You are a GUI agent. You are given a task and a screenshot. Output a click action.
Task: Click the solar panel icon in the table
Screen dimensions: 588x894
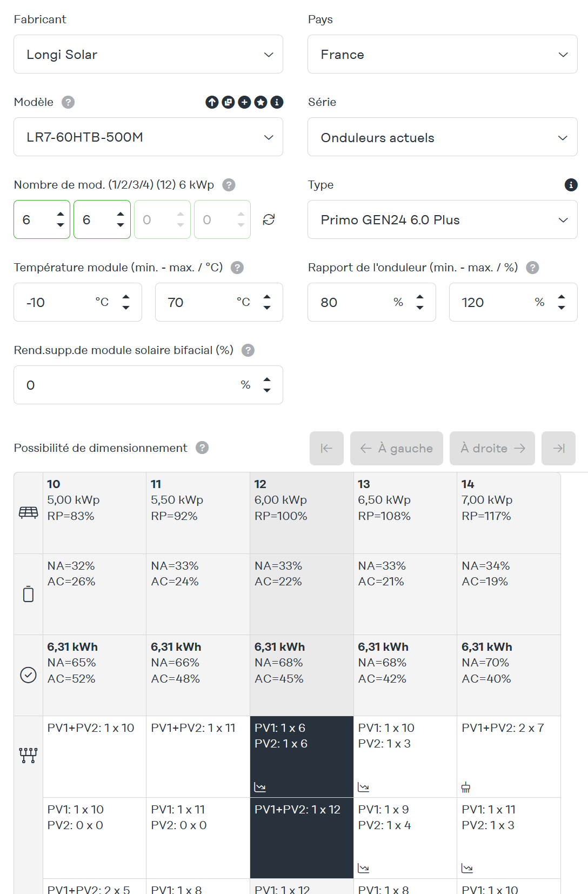pyautogui.click(x=28, y=512)
